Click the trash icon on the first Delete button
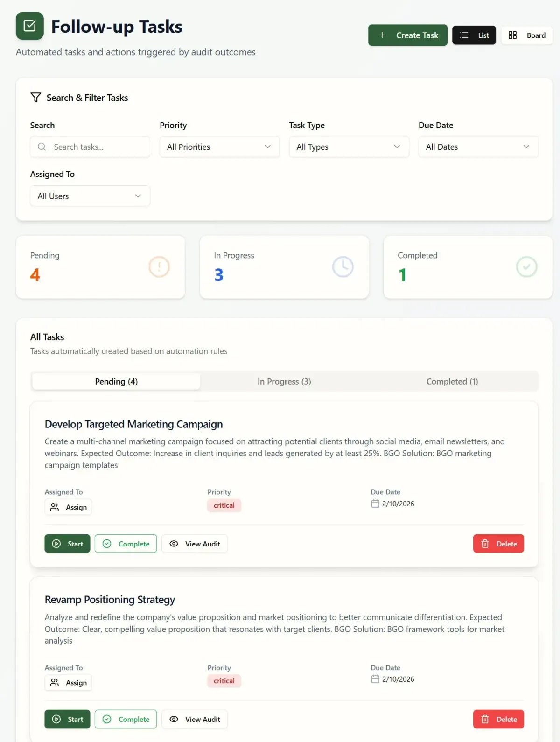The width and height of the screenshot is (560, 742). click(484, 543)
